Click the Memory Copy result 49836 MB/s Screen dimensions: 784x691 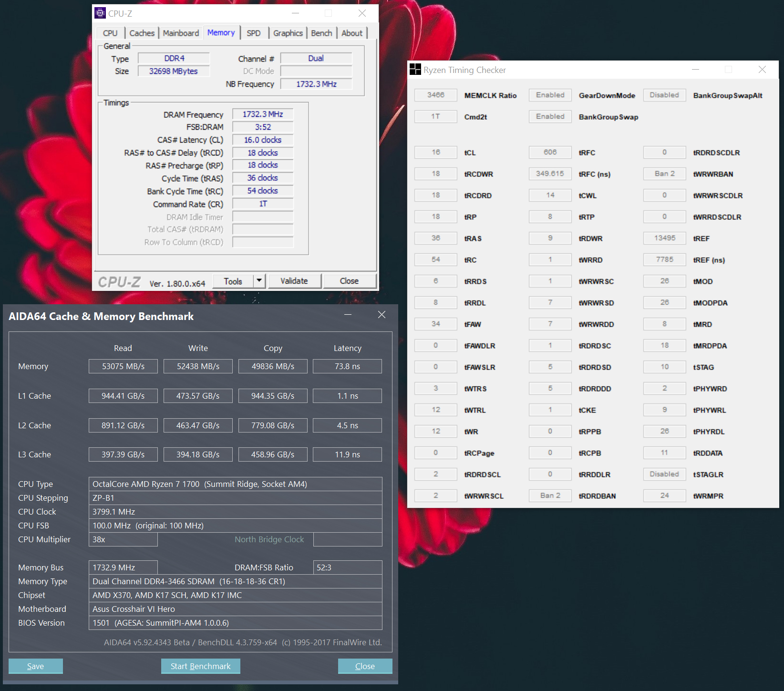273,366
